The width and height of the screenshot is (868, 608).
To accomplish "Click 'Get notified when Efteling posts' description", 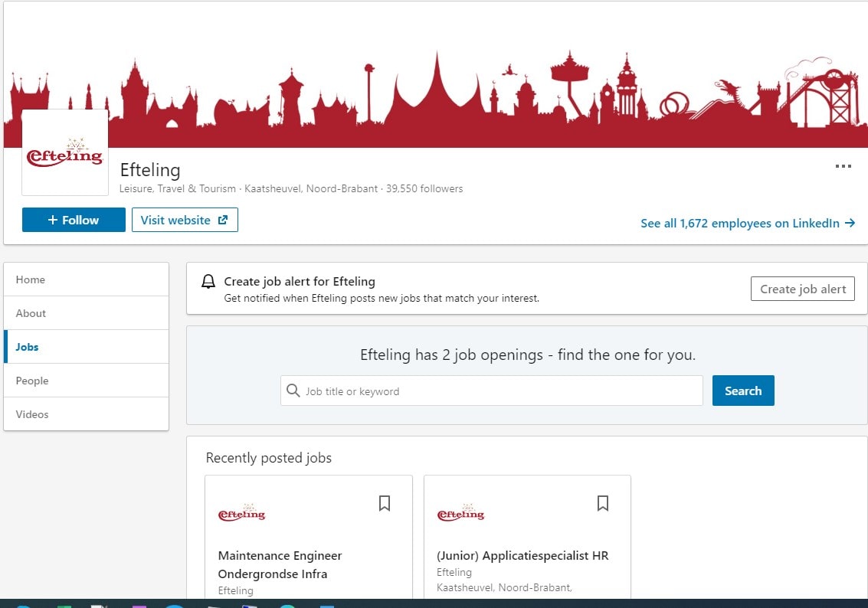I will (382, 298).
